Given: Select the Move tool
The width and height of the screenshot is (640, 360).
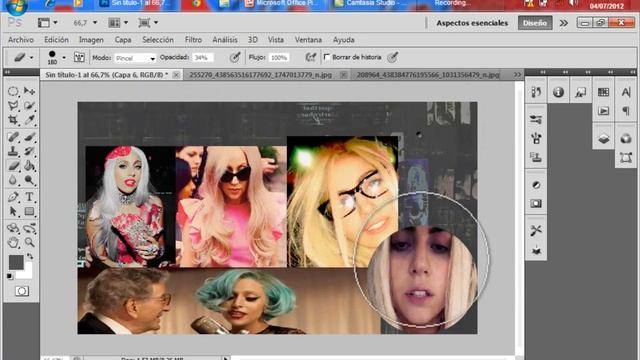Looking at the screenshot, I should 29,91.
